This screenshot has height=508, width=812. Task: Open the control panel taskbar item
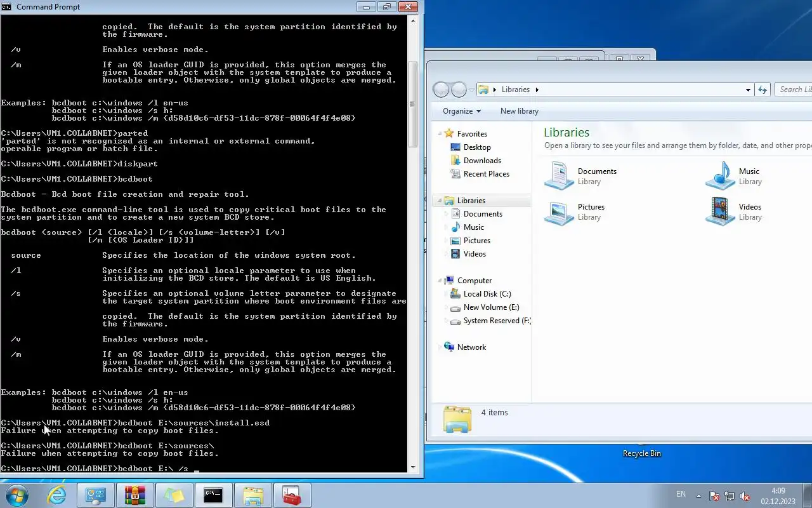[96, 495]
